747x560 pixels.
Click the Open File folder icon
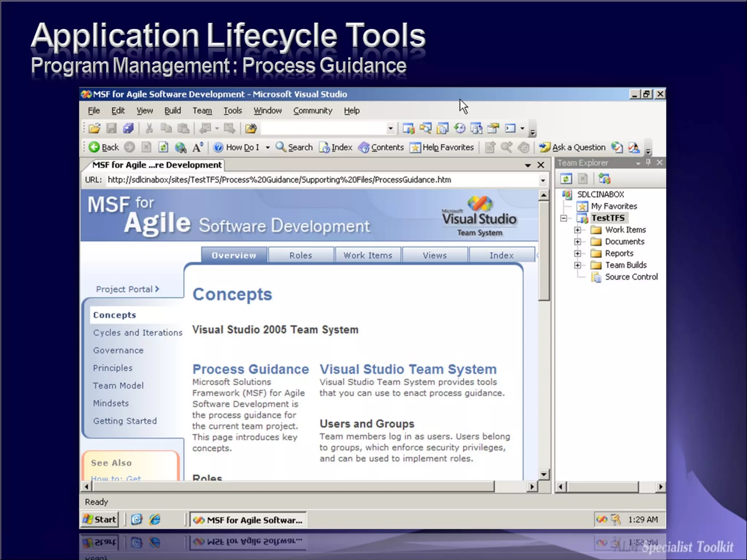click(94, 128)
